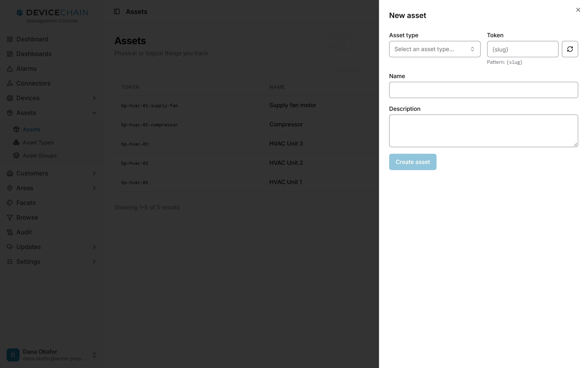Viewport: 588px width, 368px height.
Task: Click the Asset Groups layers icon
Action: click(x=16, y=156)
